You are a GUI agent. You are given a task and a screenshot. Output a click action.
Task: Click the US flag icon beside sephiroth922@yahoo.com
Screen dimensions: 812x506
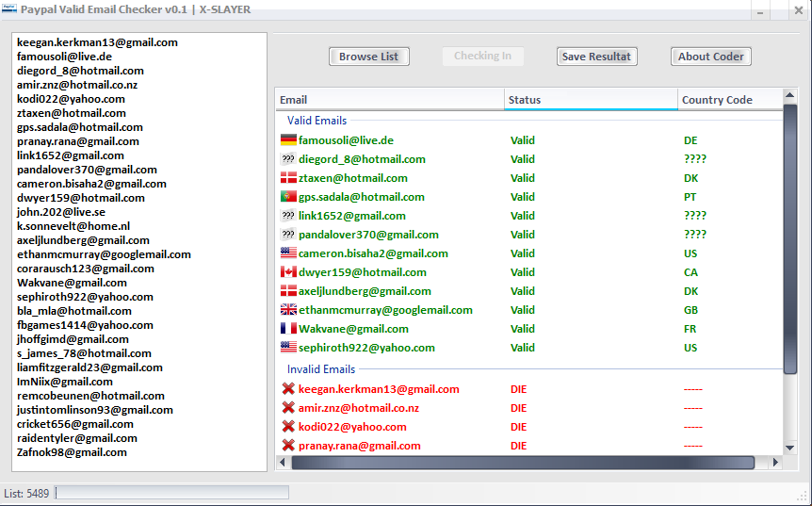[x=288, y=348]
